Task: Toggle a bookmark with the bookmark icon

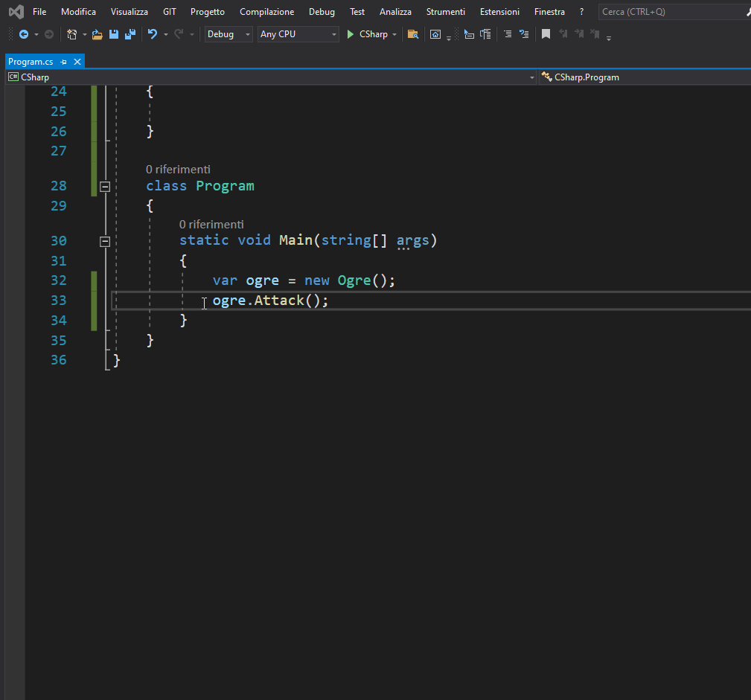Action: [546, 34]
